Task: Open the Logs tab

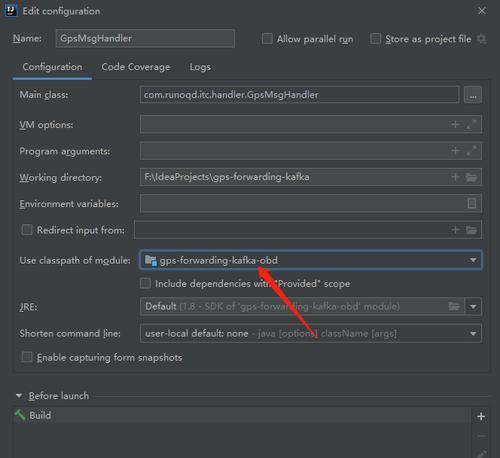Action: (x=200, y=67)
